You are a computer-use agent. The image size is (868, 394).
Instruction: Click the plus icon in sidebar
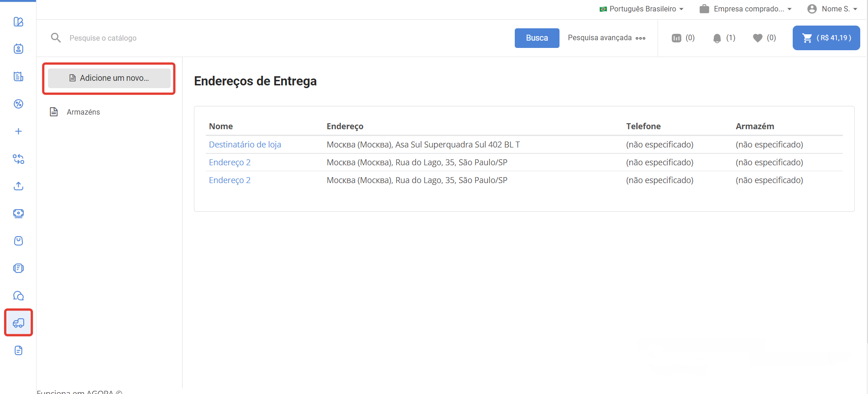tap(18, 131)
